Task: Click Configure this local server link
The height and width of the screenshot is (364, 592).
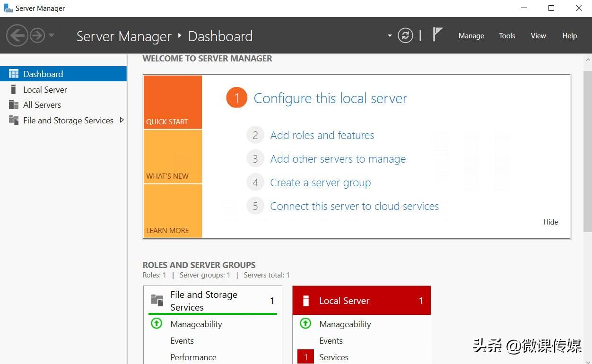Action: pyautogui.click(x=331, y=98)
